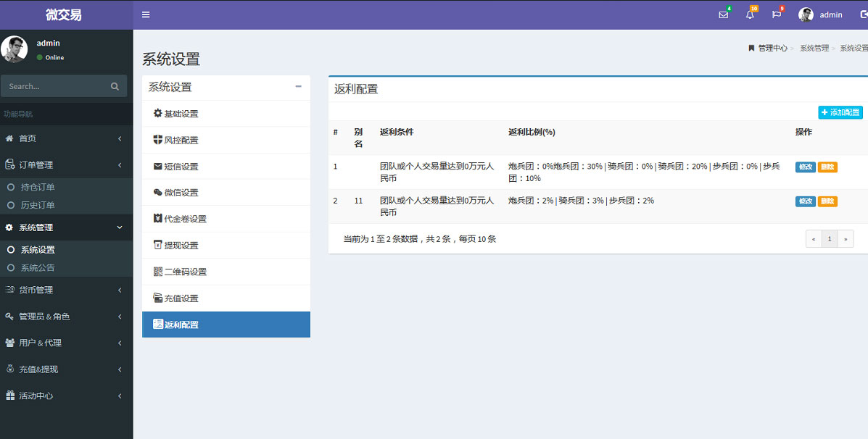Expand the 用户&代理 menu

click(x=49, y=343)
